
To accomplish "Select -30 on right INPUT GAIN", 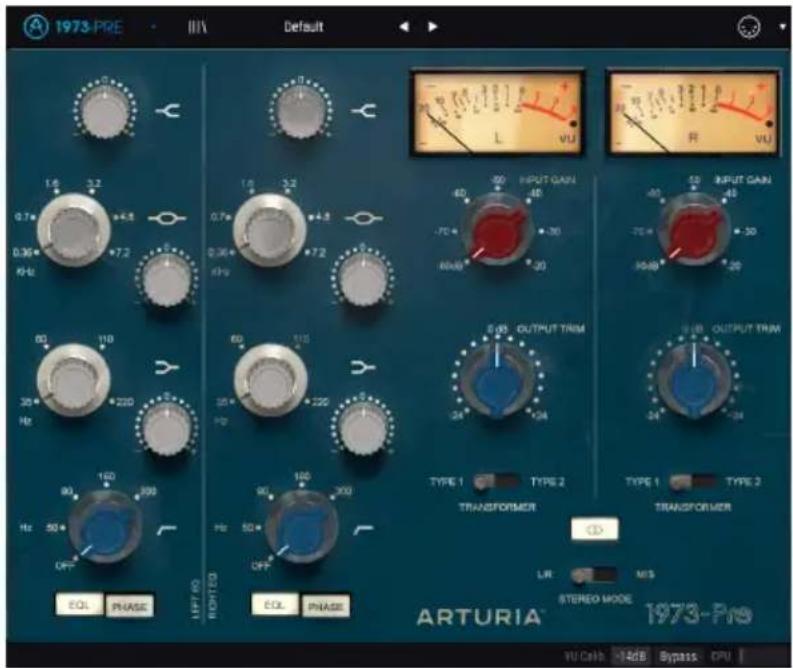I will (747, 232).
